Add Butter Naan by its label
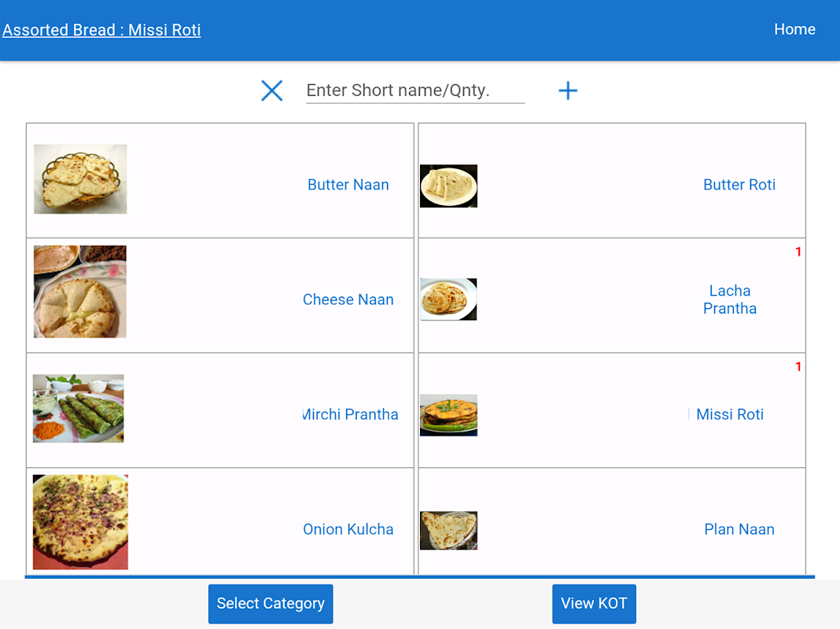 pos(348,185)
